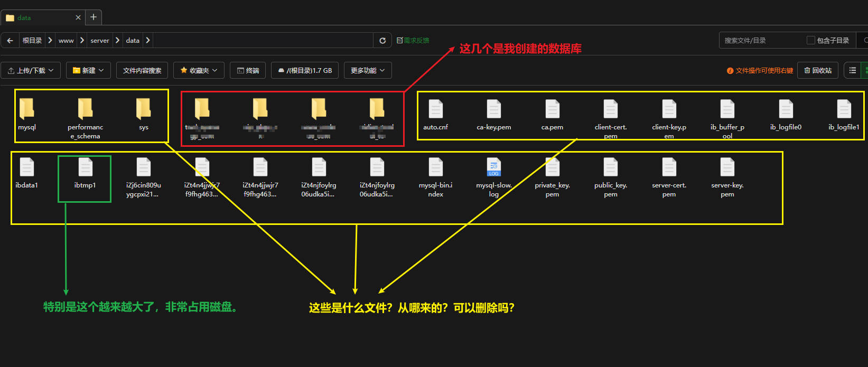Open the 回收站 recycle bin
This screenshot has height=367, width=868.
[x=818, y=70]
